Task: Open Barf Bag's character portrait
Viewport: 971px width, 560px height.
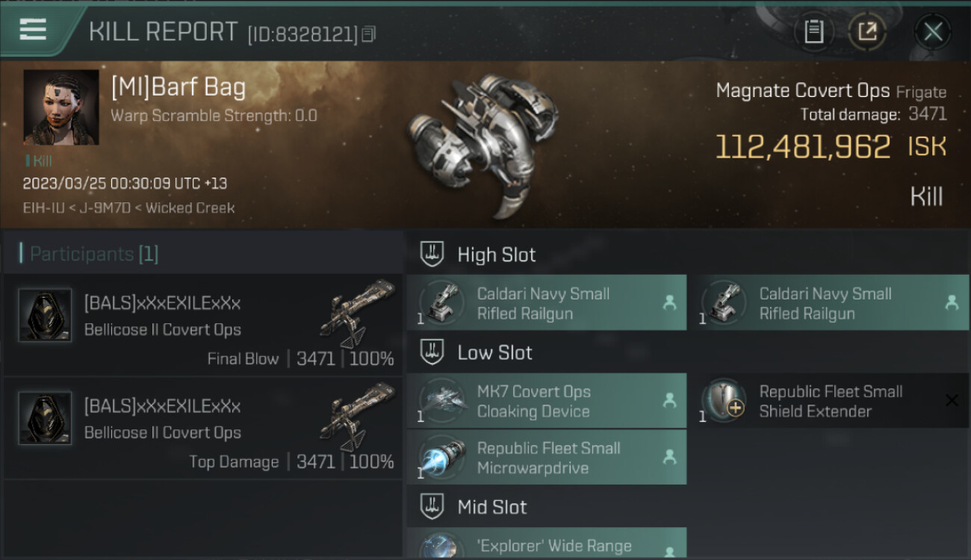Action: tap(61, 108)
